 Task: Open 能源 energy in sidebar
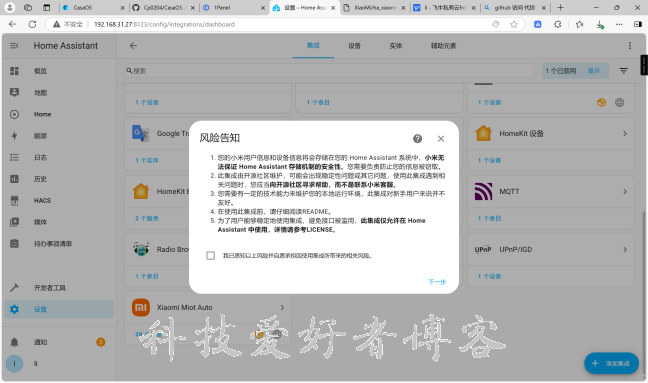point(59,136)
